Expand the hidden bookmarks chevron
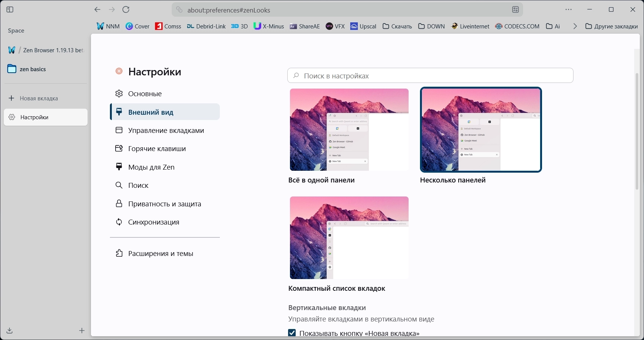Screen dimensions: 644x340 tap(575, 26)
